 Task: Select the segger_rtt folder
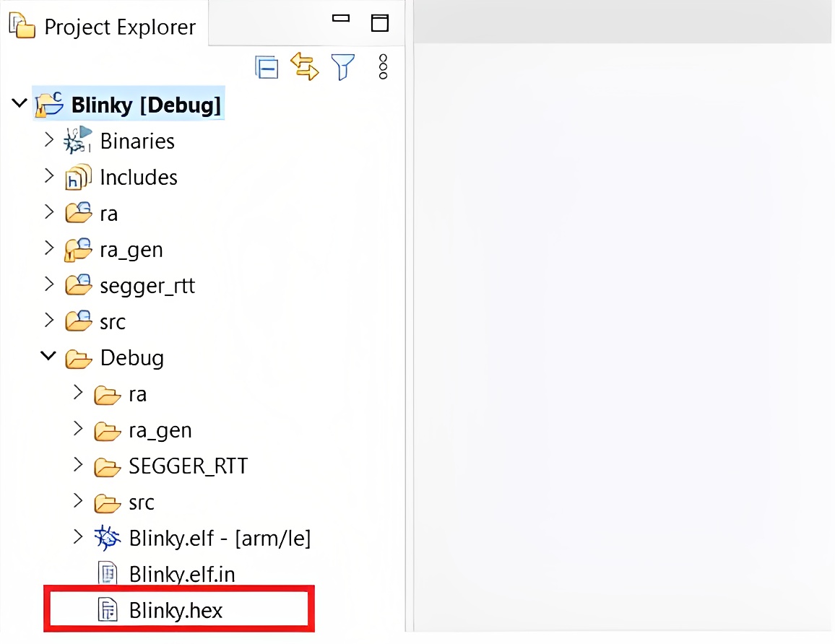pos(147,286)
